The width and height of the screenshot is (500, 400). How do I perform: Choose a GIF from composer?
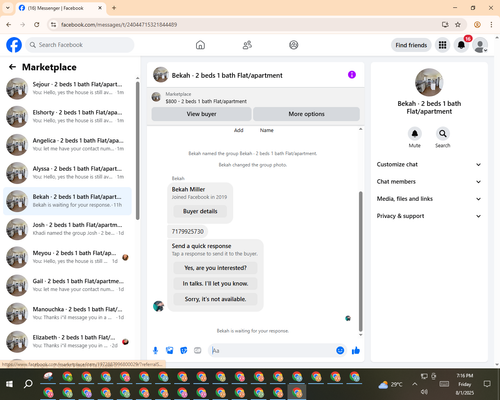click(198, 350)
